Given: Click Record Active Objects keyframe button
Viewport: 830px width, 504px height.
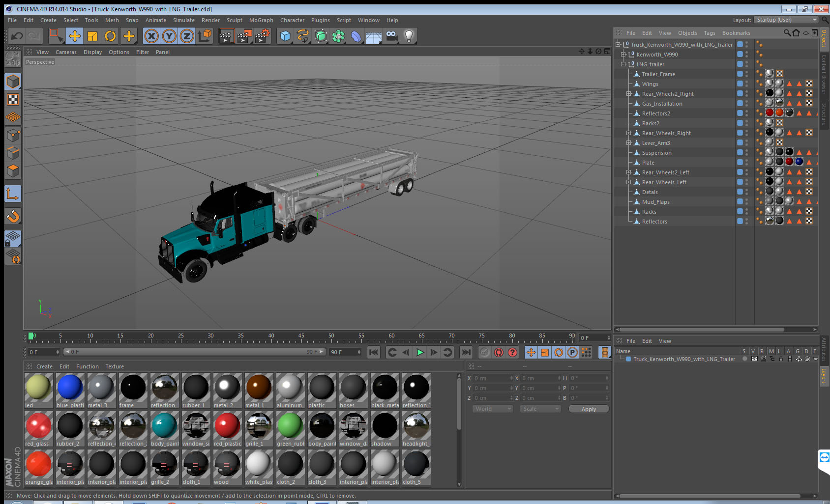Looking at the screenshot, I should (485, 352).
